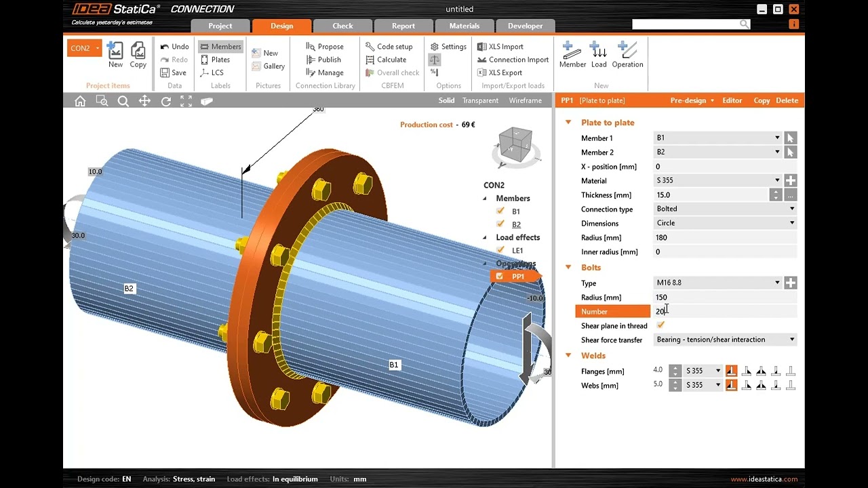This screenshot has width=868, height=488.
Task: Click the rotate view icon
Action: 165,101
